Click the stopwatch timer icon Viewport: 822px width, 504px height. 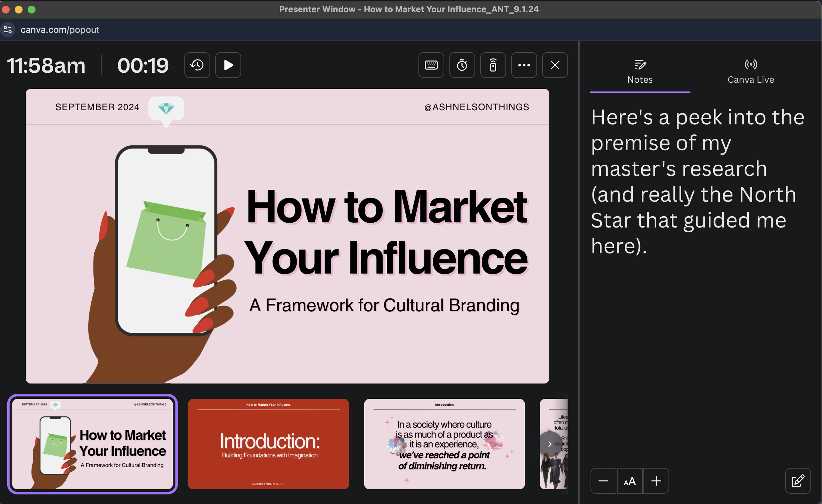462,65
